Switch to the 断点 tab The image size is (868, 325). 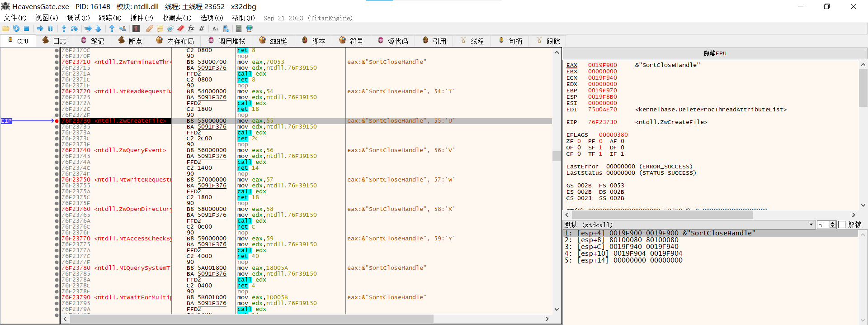(x=130, y=41)
